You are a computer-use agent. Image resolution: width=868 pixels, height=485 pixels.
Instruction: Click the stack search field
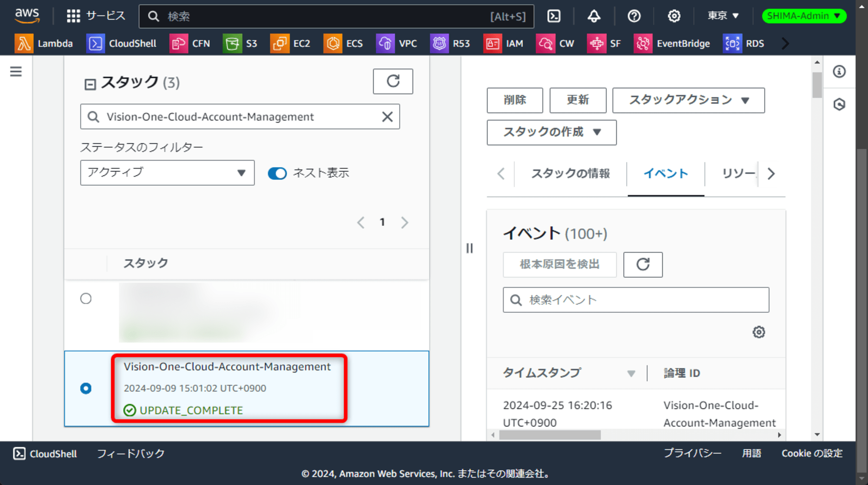[240, 116]
